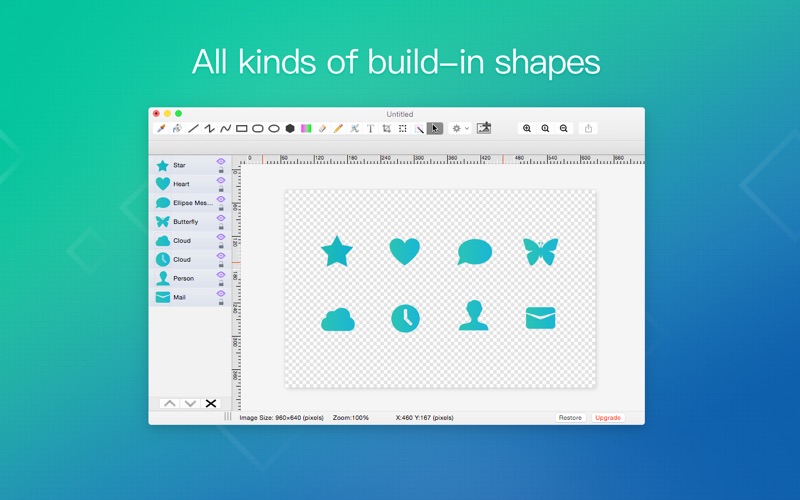Hide the Star layer using eye icon
800x500 pixels.
(x=221, y=161)
